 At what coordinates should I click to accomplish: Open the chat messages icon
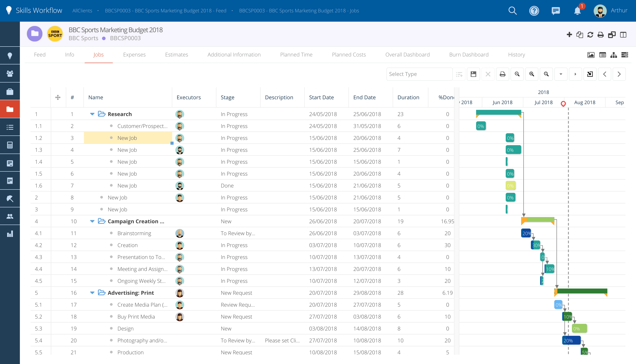click(555, 11)
